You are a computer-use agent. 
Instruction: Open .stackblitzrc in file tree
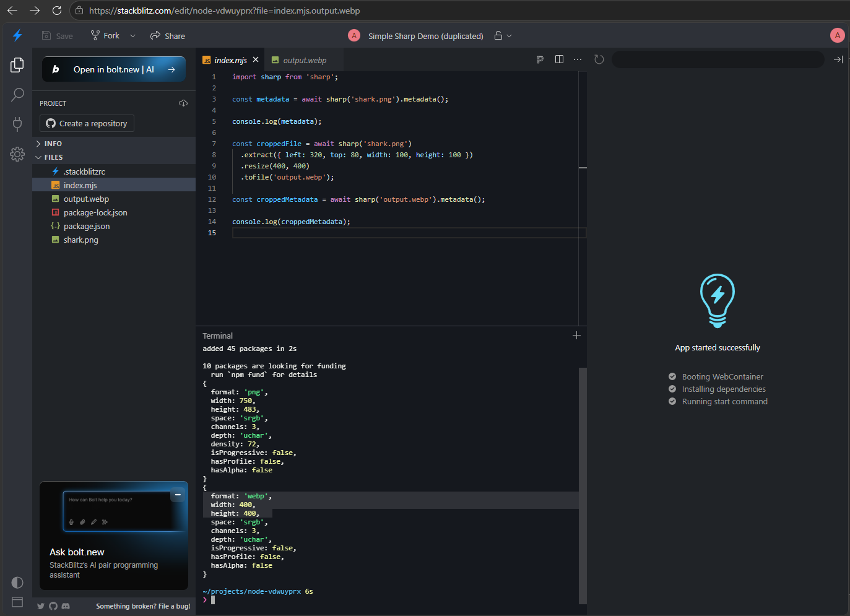[x=114, y=171]
